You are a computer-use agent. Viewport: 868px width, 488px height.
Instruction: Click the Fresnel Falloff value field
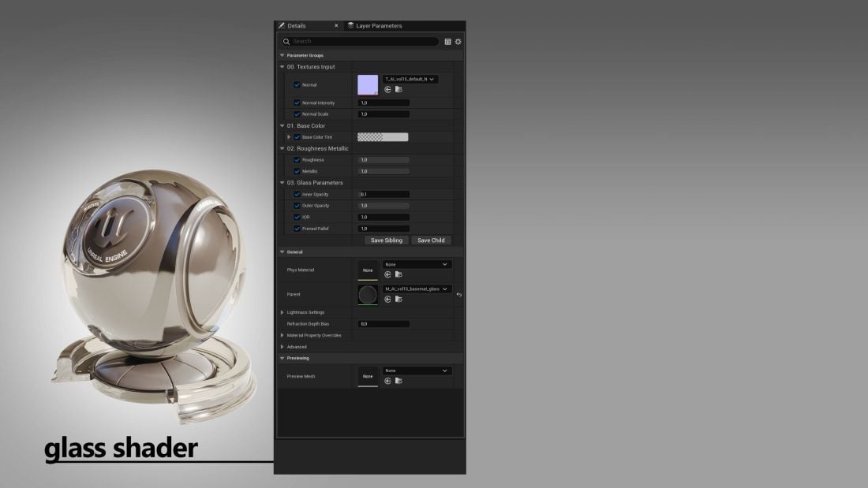point(383,229)
